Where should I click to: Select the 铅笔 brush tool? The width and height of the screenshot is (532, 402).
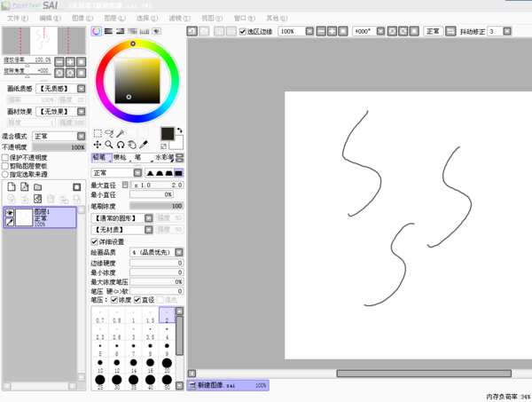101,158
